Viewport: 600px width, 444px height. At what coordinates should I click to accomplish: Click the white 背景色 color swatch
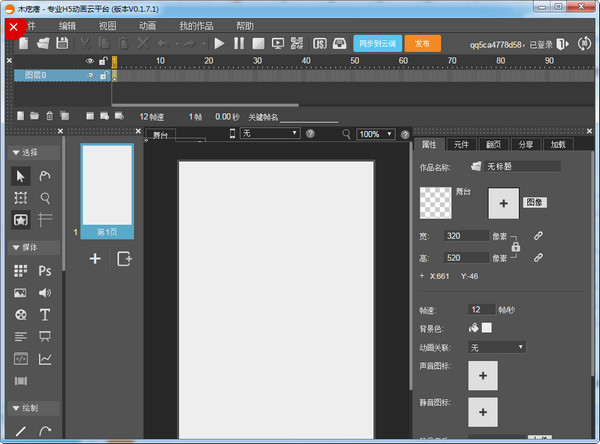tap(487, 328)
